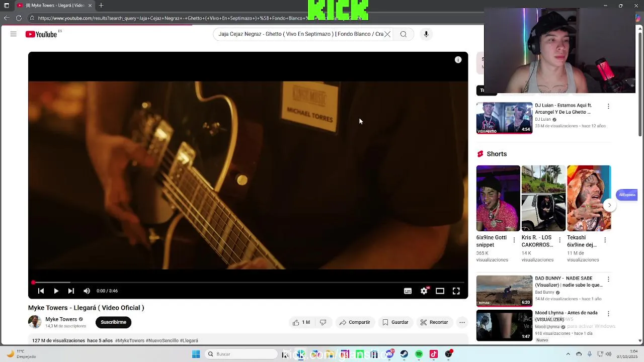Screen dimensions: 644x362
Task: Click the taskbar Buscar search box
Action: coord(240,354)
